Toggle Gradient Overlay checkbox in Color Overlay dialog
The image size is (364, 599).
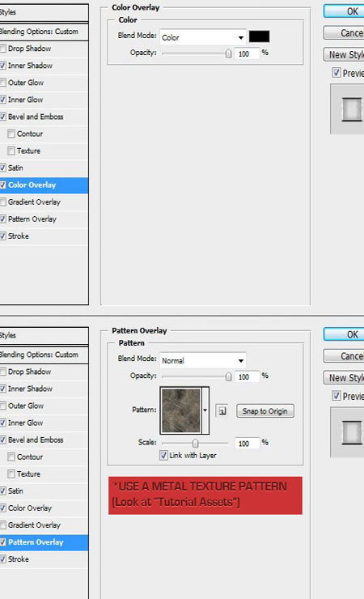pyautogui.click(x=2, y=202)
